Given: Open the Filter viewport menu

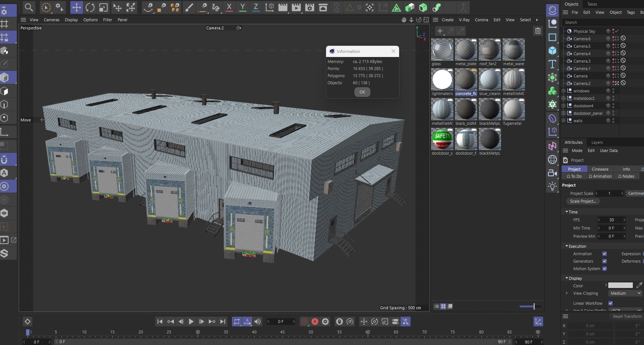Looking at the screenshot, I should tap(108, 20).
